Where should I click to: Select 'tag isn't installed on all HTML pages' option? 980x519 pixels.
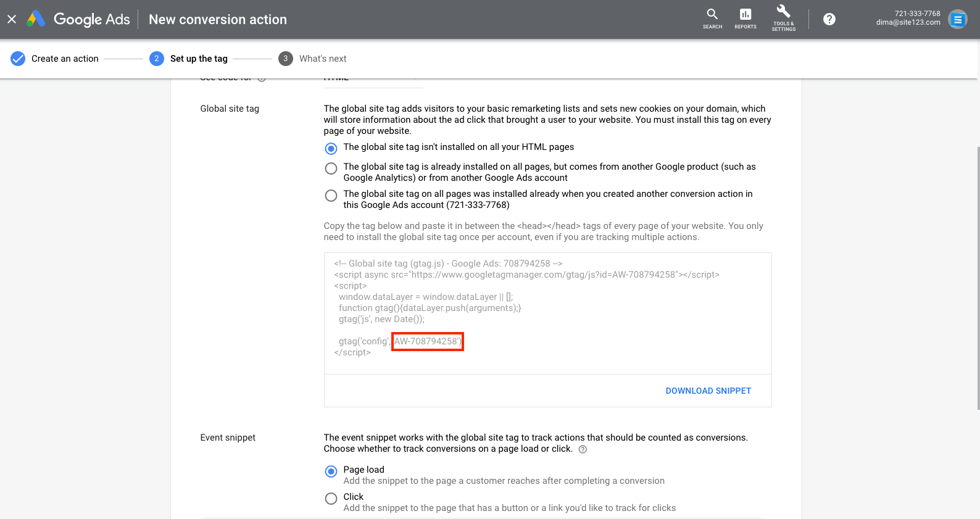click(x=331, y=148)
